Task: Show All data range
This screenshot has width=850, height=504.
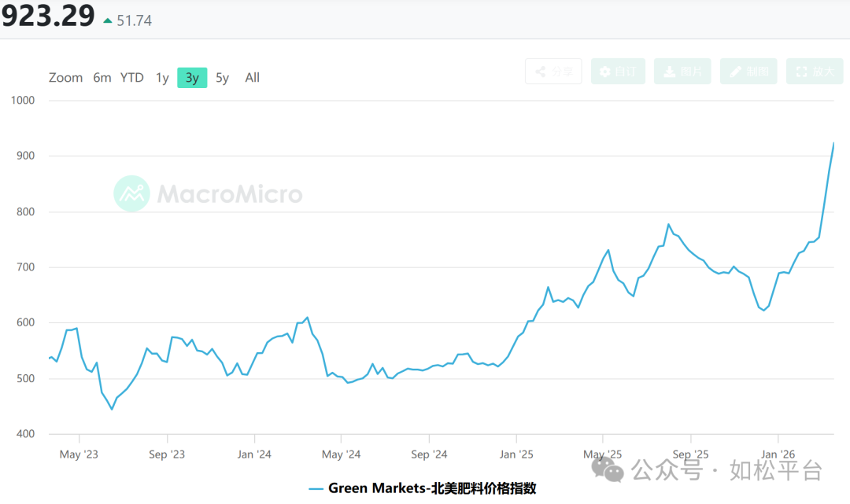Action: 252,78
